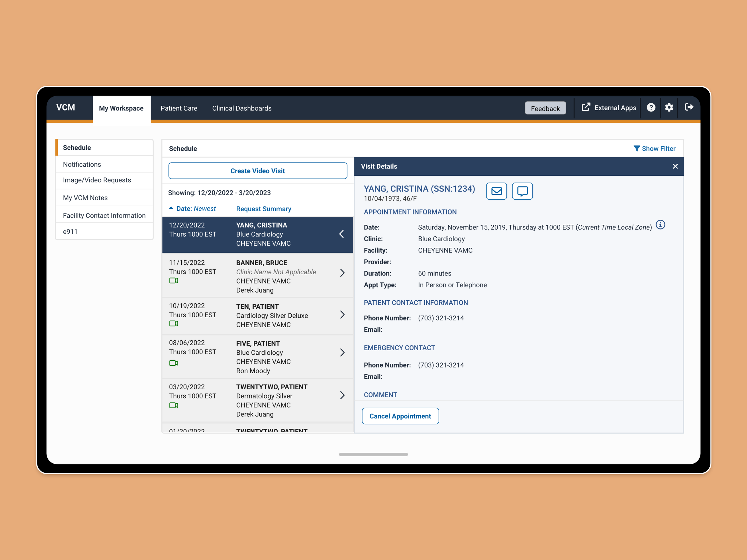
Task: Select Notifications in left sidebar
Action: click(x=82, y=164)
